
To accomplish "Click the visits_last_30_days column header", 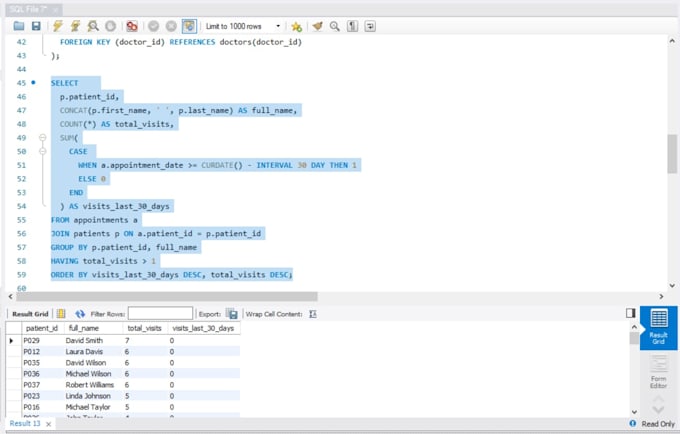I will pyautogui.click(x=203, y=328).
